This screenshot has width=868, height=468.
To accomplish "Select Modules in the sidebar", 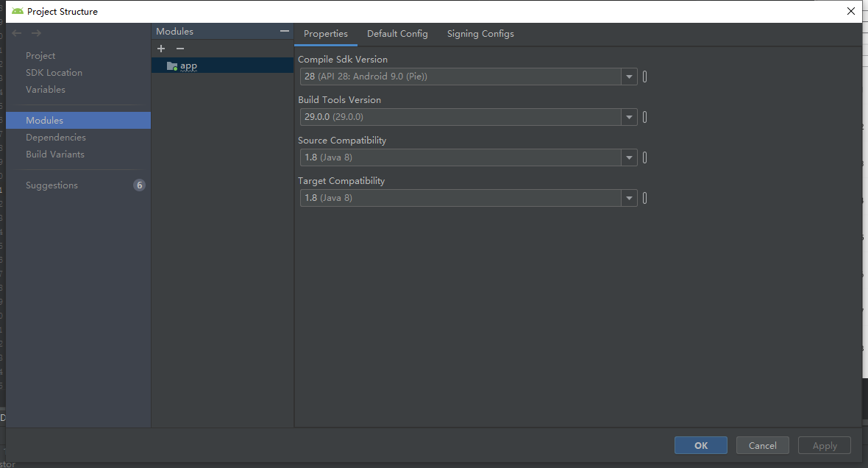I will [x=78, y=120].
